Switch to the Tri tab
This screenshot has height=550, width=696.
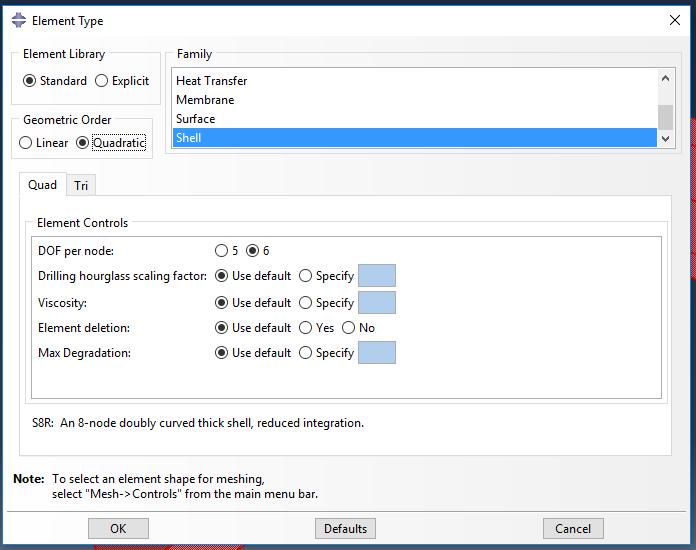(x=81, y=186)
